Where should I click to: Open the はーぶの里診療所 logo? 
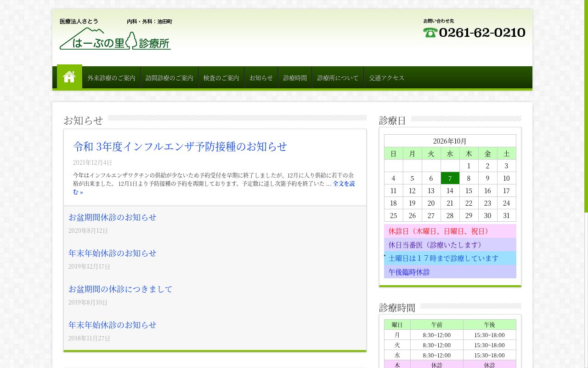[115, 38]
